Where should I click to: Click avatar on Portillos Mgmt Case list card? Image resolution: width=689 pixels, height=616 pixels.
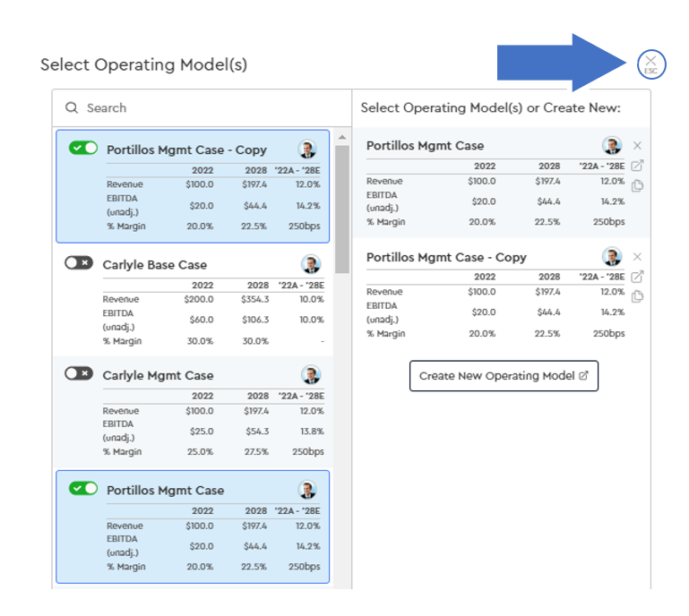307,490
